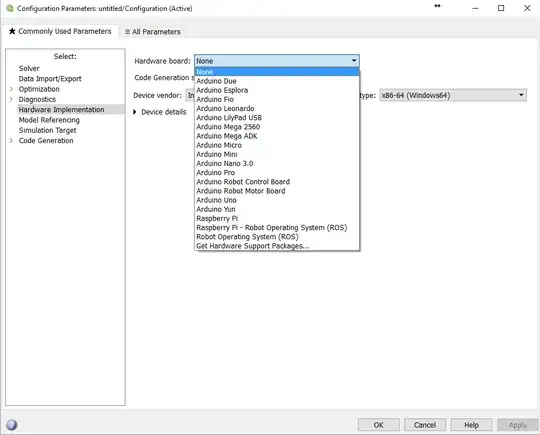Pick Arduino Yun board
Image resolution: width=540 pixels, height=435 pixels.
tap(277, 209)
